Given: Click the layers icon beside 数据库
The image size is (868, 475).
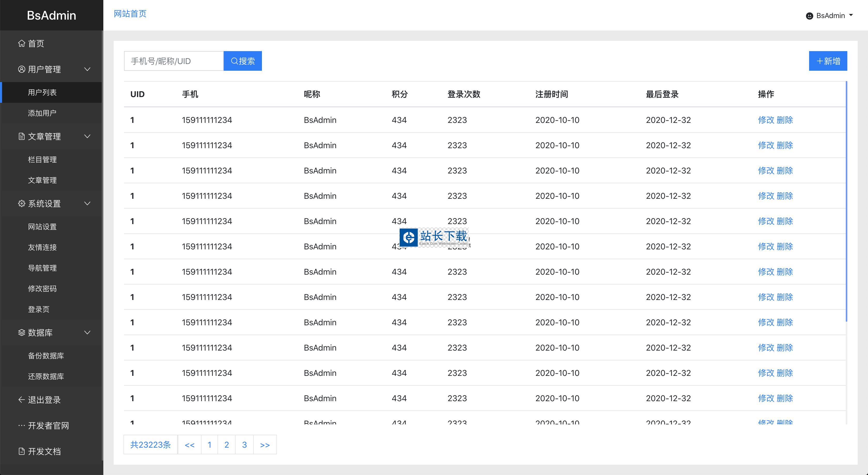Looking at the screenshot, I should click(21, 332).
